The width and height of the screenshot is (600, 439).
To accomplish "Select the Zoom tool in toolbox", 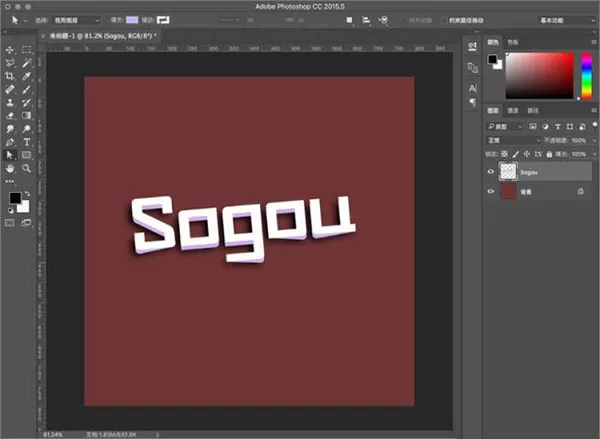I will point(26,168).
